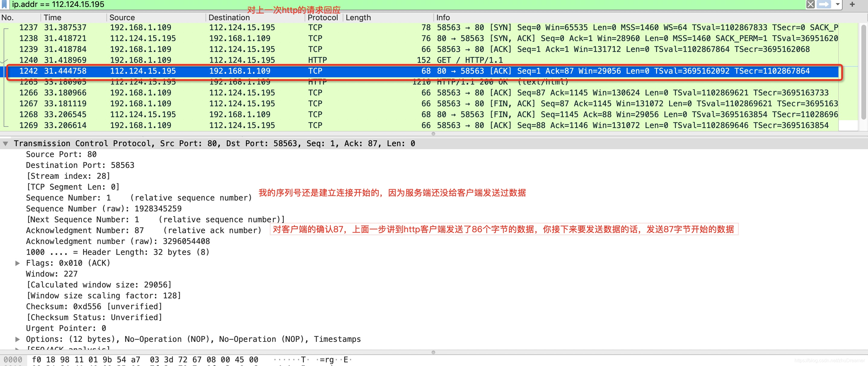The height and width of the screenshot is (366, 868).
Task: Clear the display filter with X button
Action: [810, 4]
